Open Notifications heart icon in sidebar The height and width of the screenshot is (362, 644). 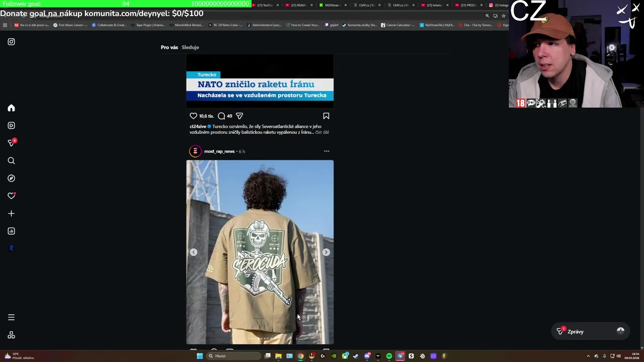tap(11, 196)
